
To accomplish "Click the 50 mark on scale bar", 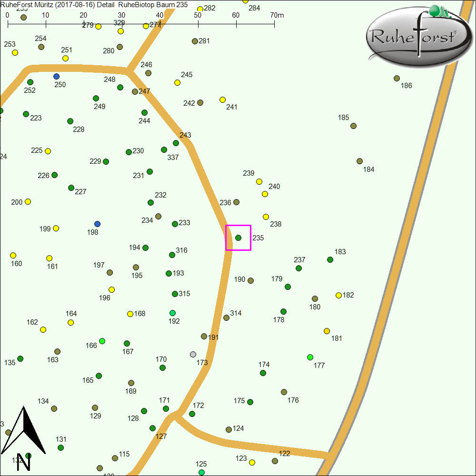I will [198, 15].
